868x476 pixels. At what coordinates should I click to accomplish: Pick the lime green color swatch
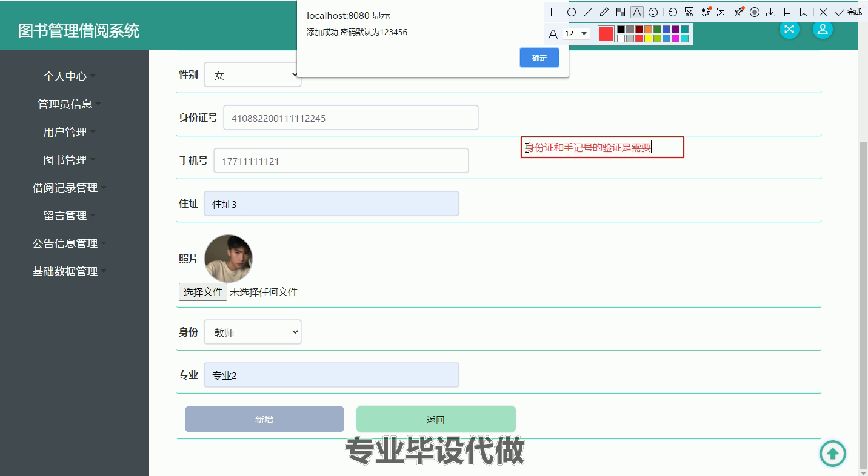tap(657, 38)
